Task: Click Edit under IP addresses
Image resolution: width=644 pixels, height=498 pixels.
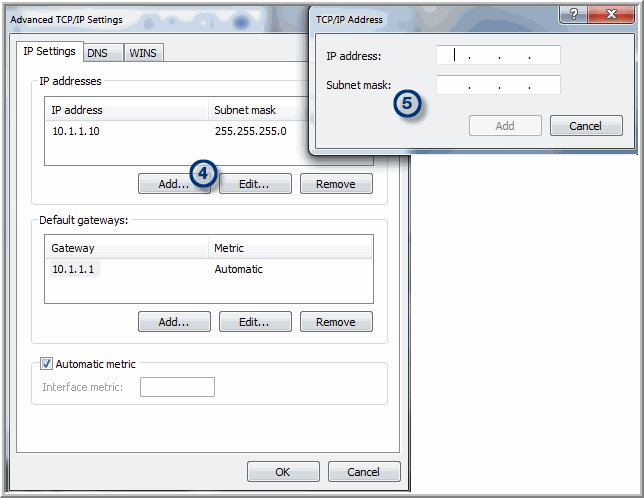Action: click(255, 184)
